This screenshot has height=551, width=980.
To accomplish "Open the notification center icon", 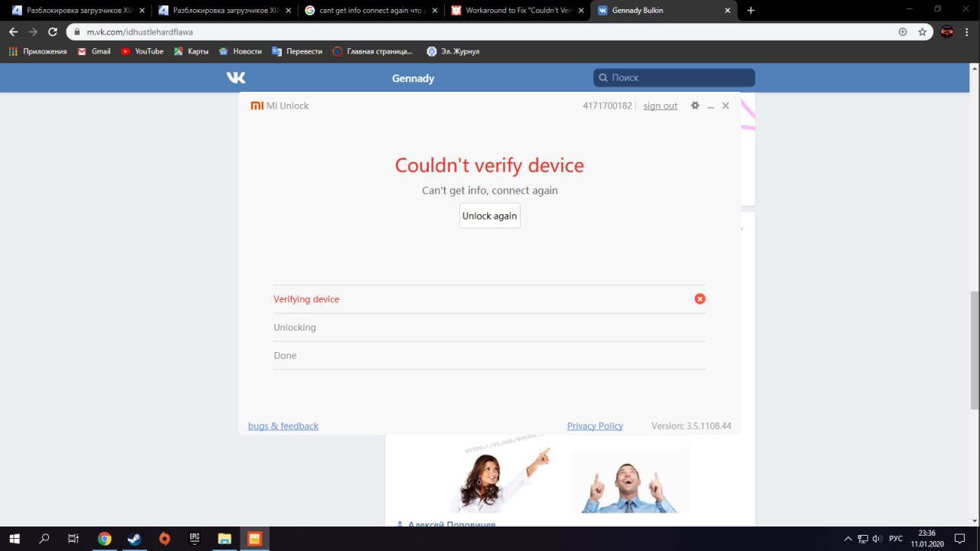I will pyautogui.click(x=960, y=539).
